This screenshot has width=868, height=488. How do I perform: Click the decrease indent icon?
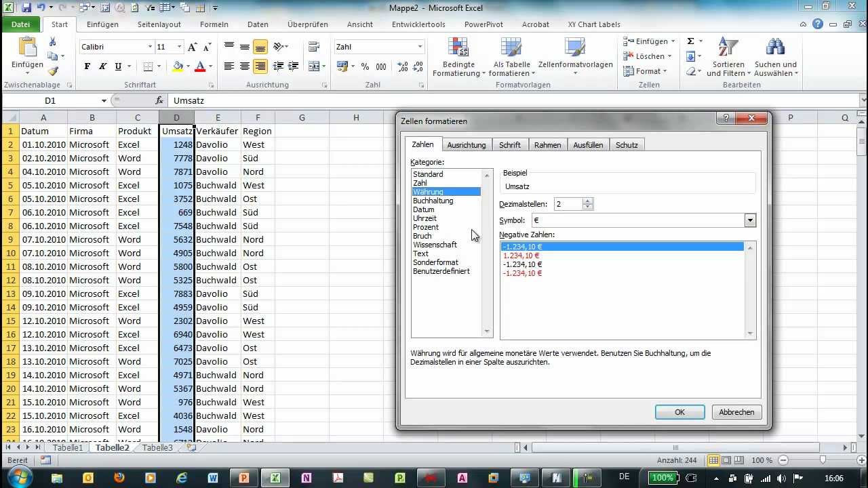coord(278,66)
